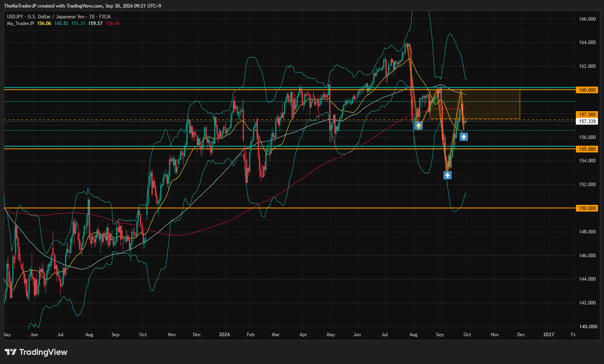The height and width of the screenshot is (364, 604).
Task: Click the Apr label on time axis
Action: point(303,334)
